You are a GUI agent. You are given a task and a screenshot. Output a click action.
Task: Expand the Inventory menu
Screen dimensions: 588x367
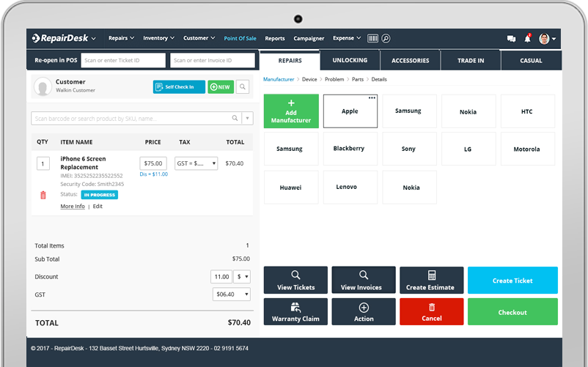[x=158, y=38]
